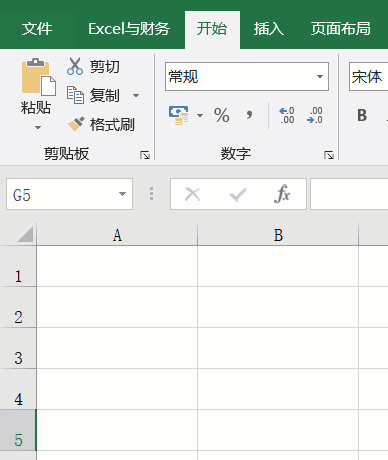Expand the Name Box dropdown arrow
Screen dimensions: 388x460
122,194
